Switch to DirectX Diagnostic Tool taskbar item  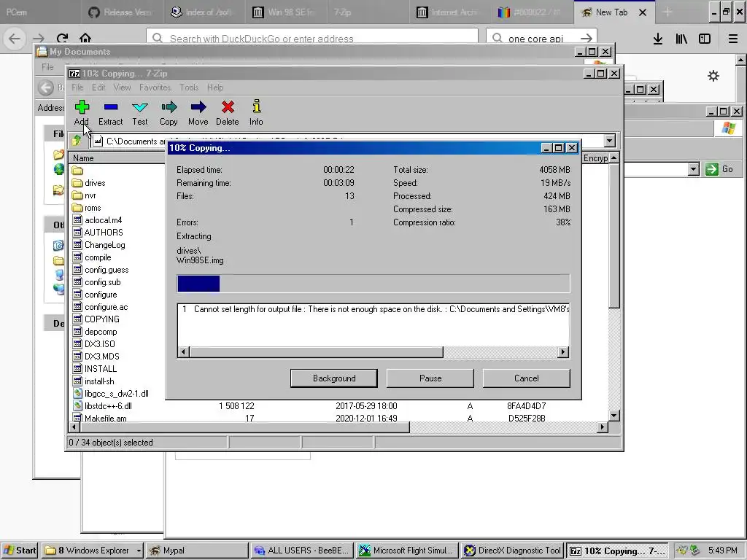tap(512, 551)
